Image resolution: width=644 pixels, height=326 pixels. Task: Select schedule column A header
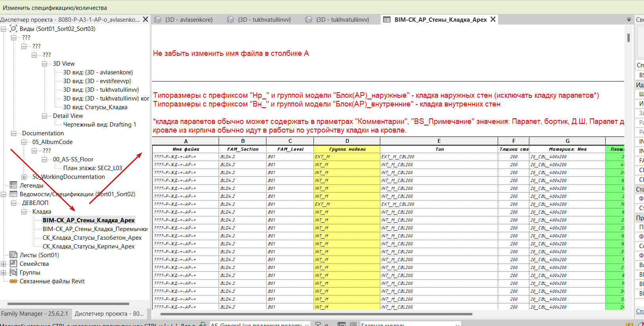(186, 141)
